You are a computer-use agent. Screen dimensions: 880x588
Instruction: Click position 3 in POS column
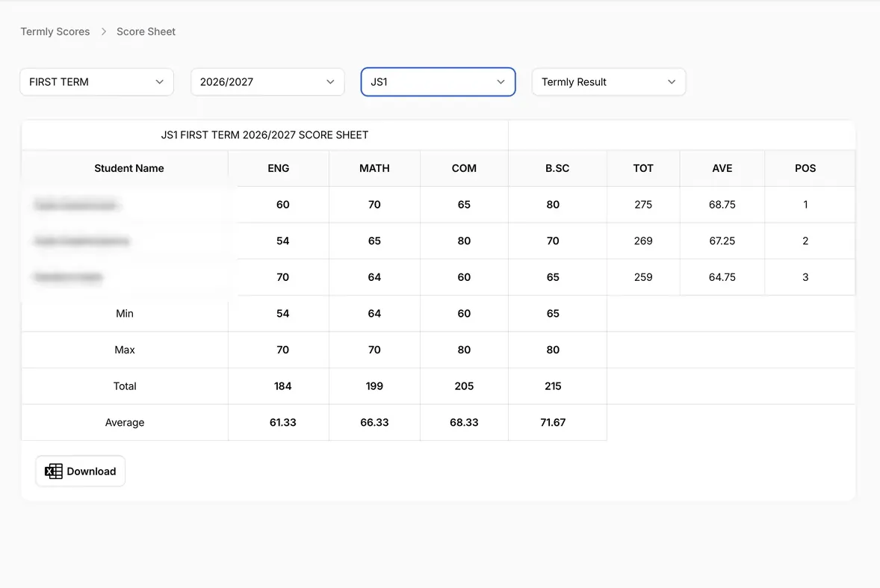click(x=805, y=277)
